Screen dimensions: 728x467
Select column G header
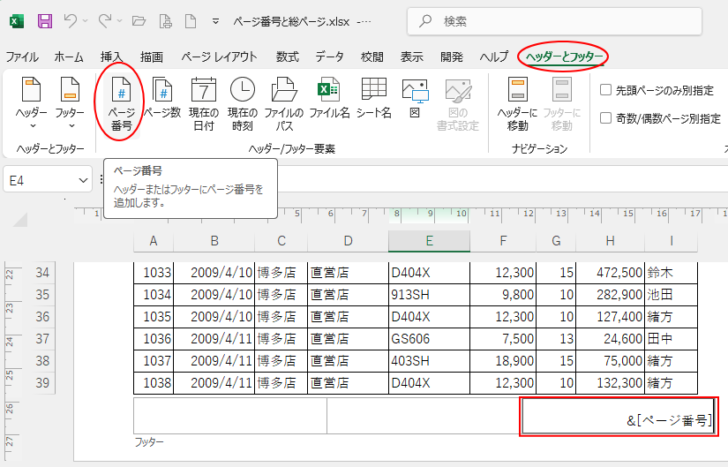click(x=556, y=241)
